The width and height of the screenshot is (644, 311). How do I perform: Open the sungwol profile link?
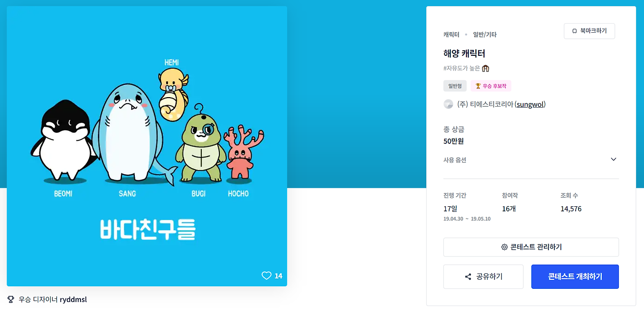(530, 104)
